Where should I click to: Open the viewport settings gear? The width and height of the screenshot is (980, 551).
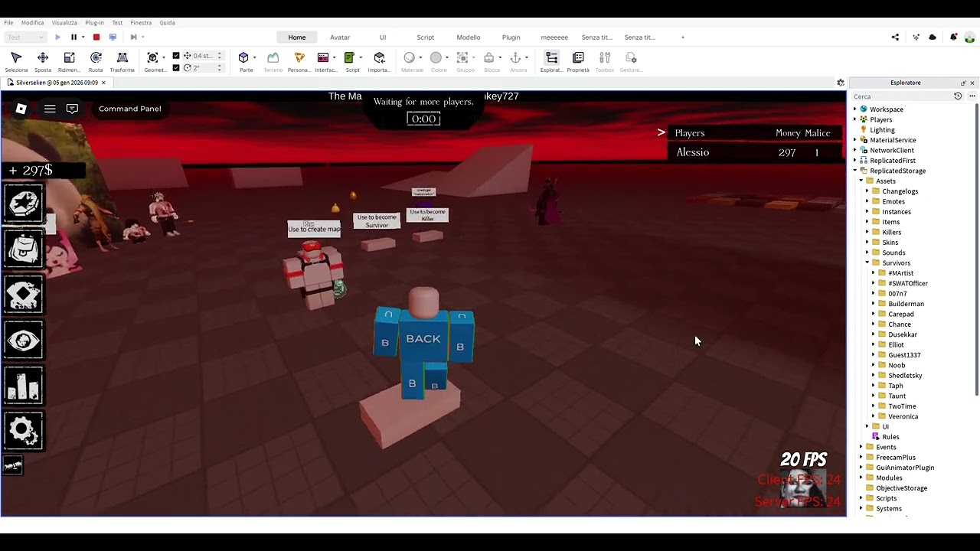point(840,83)
